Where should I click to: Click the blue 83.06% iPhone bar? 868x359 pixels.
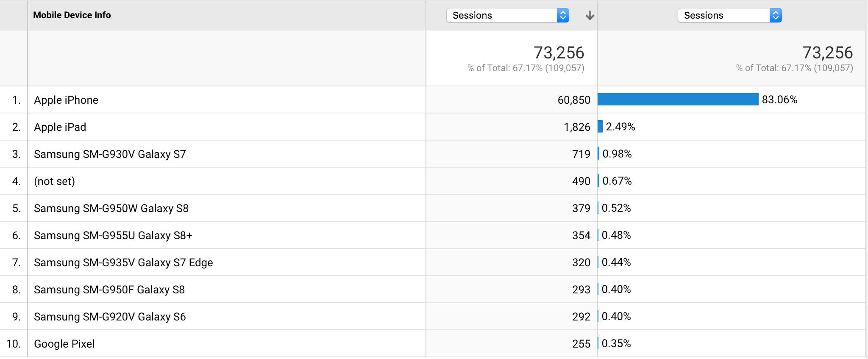pos(678,99)
